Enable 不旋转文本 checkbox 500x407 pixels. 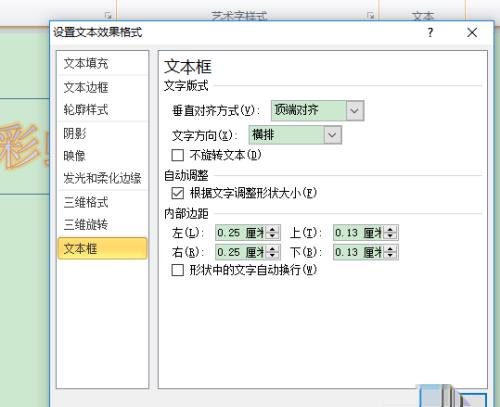(x=177, y=155)
